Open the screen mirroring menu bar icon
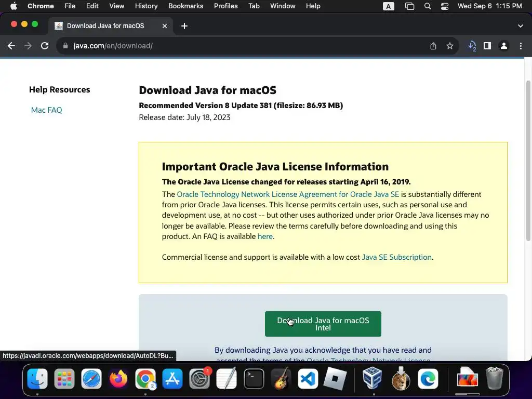This screenshot has height=399, width=532. click(x=409, y=6)
